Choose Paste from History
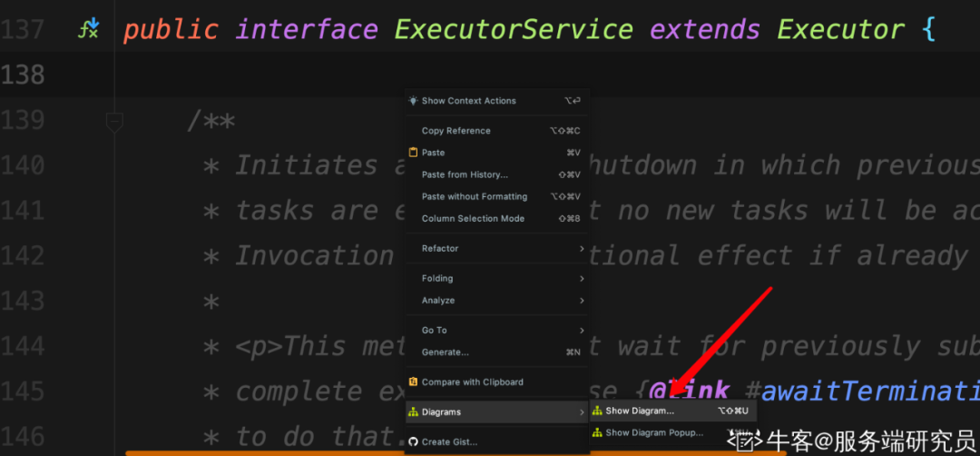 pyautogui.click(x=465, y=174)
